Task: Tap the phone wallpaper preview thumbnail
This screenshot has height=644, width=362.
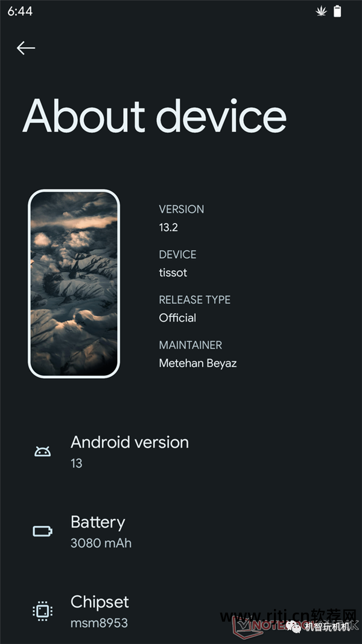Action: pyautogui.click(x=74, y=283)
